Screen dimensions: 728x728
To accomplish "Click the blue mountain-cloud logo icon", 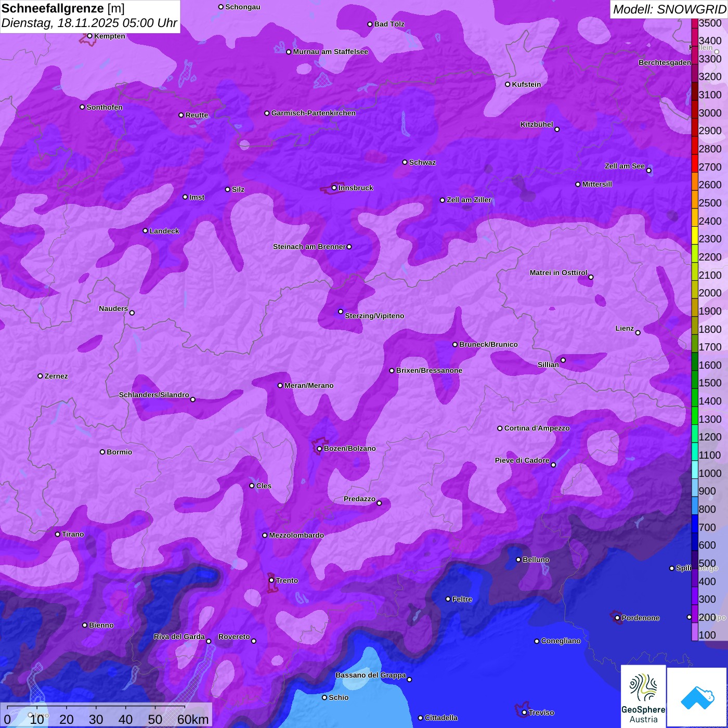I will (697, 698).
